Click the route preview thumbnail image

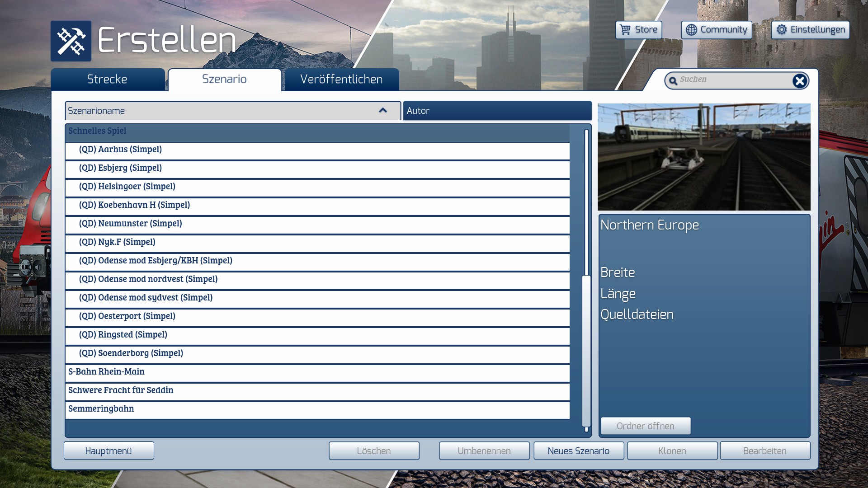point(703,157)
